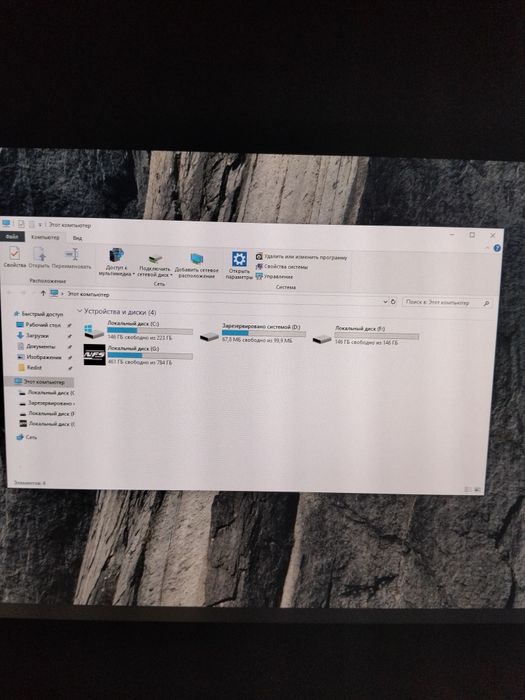Image resolution: width=525 pixels, height=700 pixels.
Task: Click pin icon next to Загрузки
Action: point(69,336)
